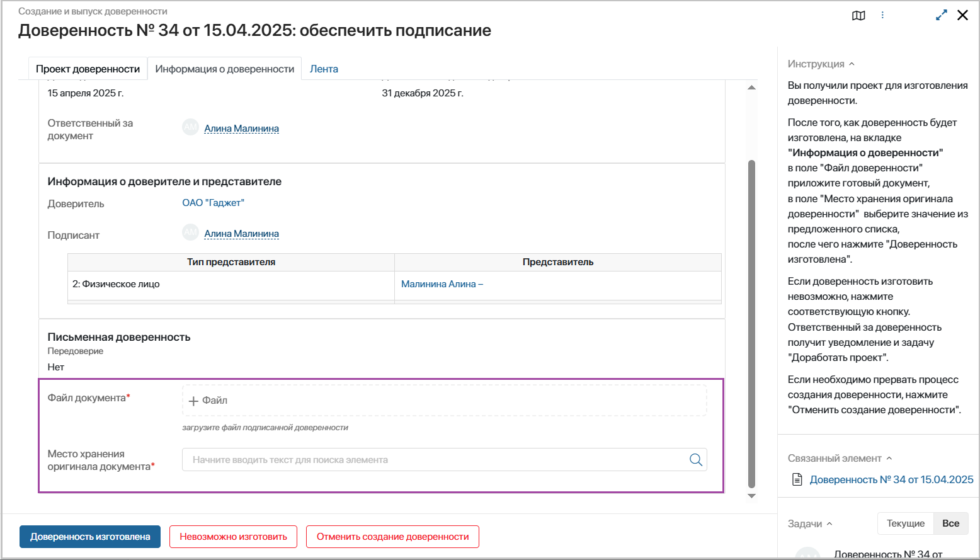
Task: Click the Доверитель field label
Action: pos(76,204)
